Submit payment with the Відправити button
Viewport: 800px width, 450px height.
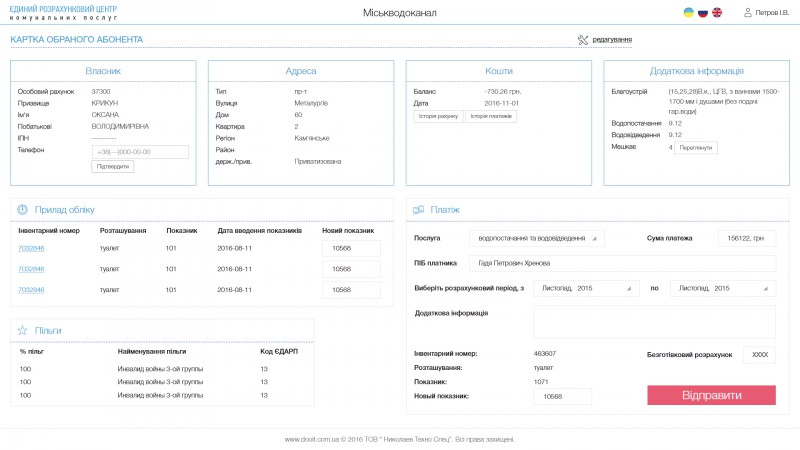[711, 395]
